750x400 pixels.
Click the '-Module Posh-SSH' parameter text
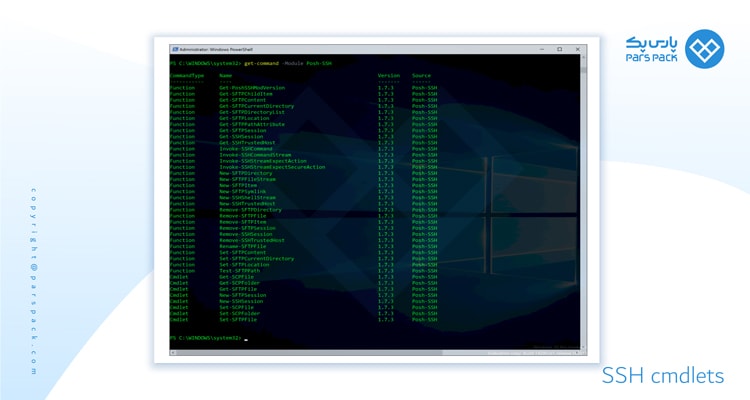click(307, 63)
